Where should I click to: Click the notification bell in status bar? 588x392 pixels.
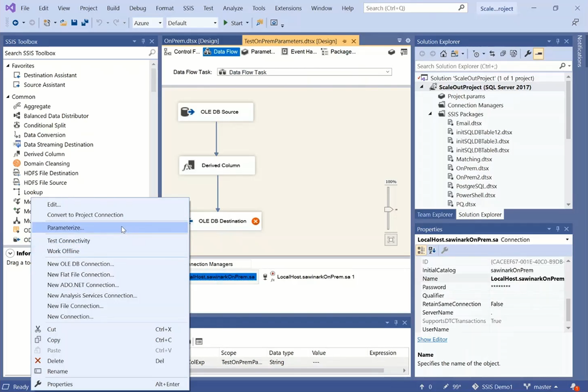click(x=574, y=386)
